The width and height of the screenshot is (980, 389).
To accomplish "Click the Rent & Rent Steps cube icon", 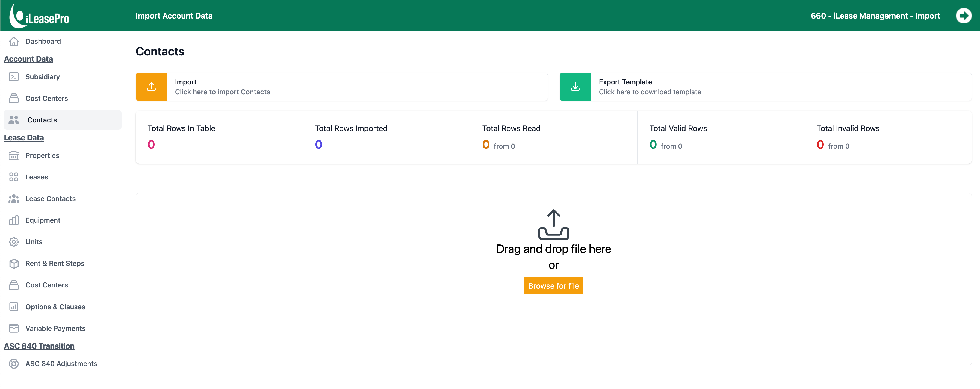I will (x=14, y=263).
